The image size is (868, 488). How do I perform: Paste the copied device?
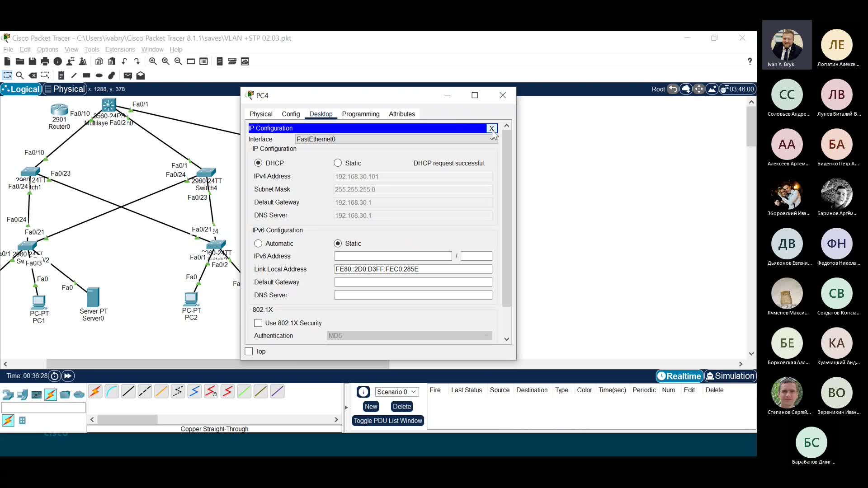[x=112, y=61]
